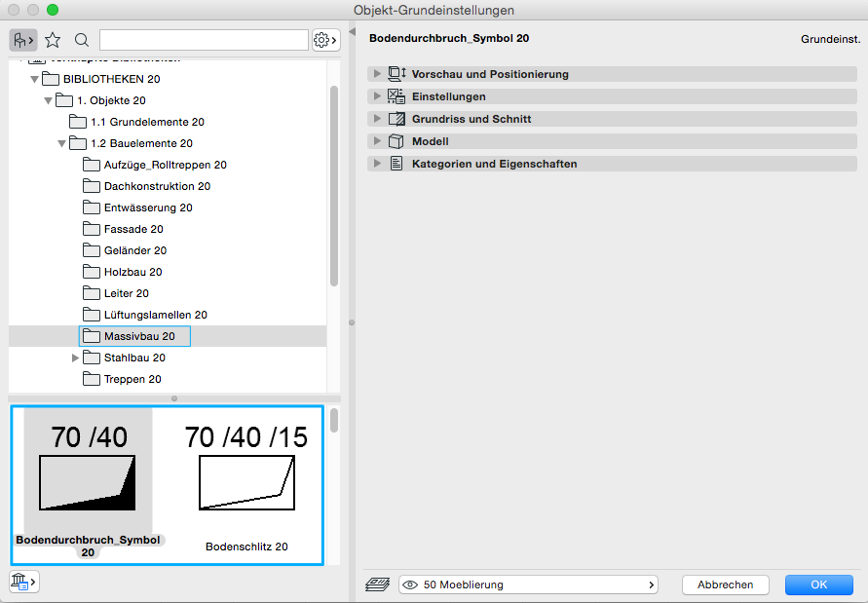868x603 pixels.
Task: Confirm with the OK button
Action: [x=818, y=584]
